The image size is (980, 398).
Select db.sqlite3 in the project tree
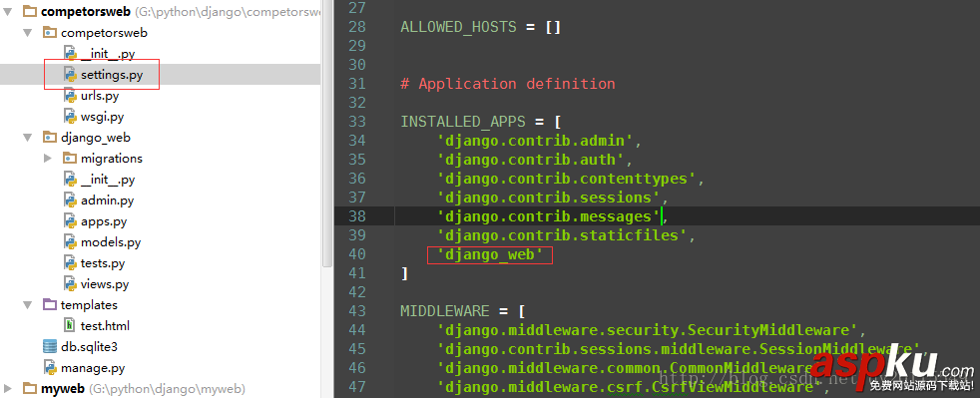coord(90,347)
